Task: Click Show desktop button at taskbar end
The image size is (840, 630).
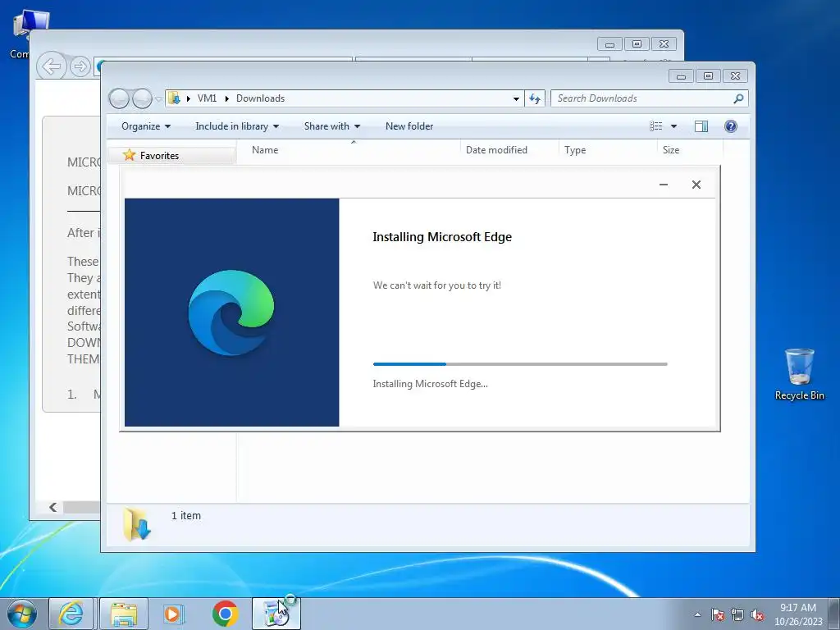Action: pyautogui.click(x=836, y=614)
